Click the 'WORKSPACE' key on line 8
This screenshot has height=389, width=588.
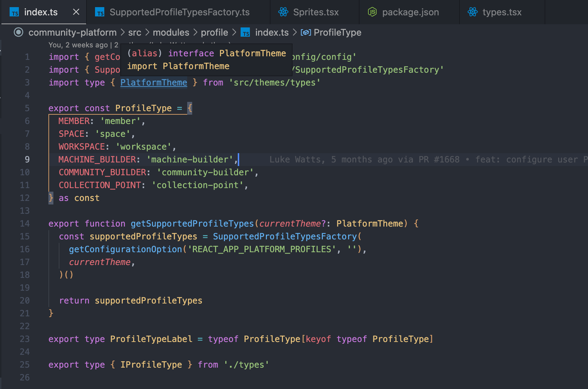click(82, 147)
